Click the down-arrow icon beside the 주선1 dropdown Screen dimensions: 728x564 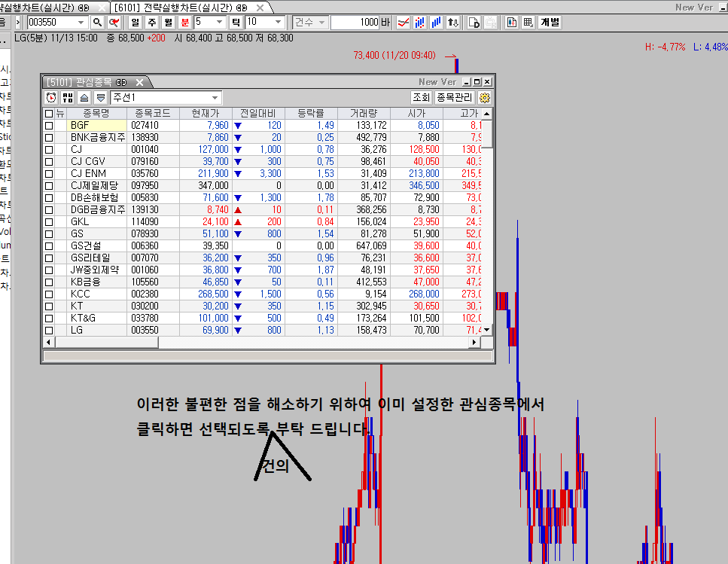point(100,98)
